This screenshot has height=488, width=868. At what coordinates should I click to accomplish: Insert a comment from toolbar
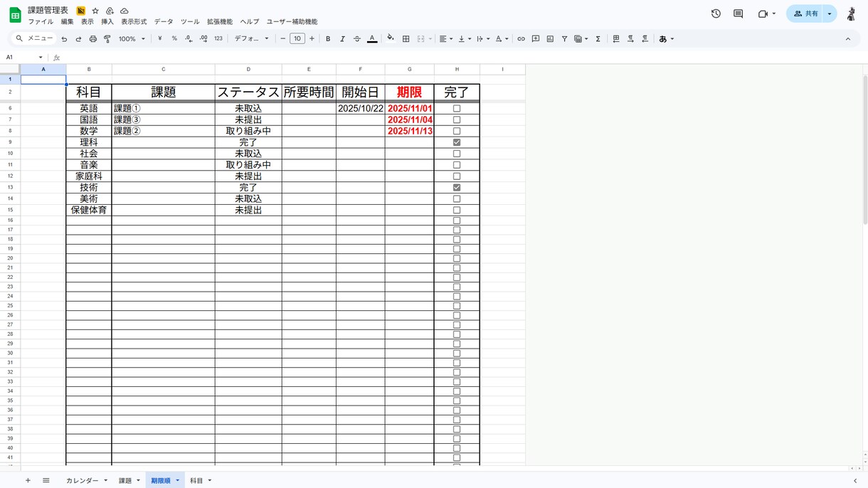click(536, 39)
